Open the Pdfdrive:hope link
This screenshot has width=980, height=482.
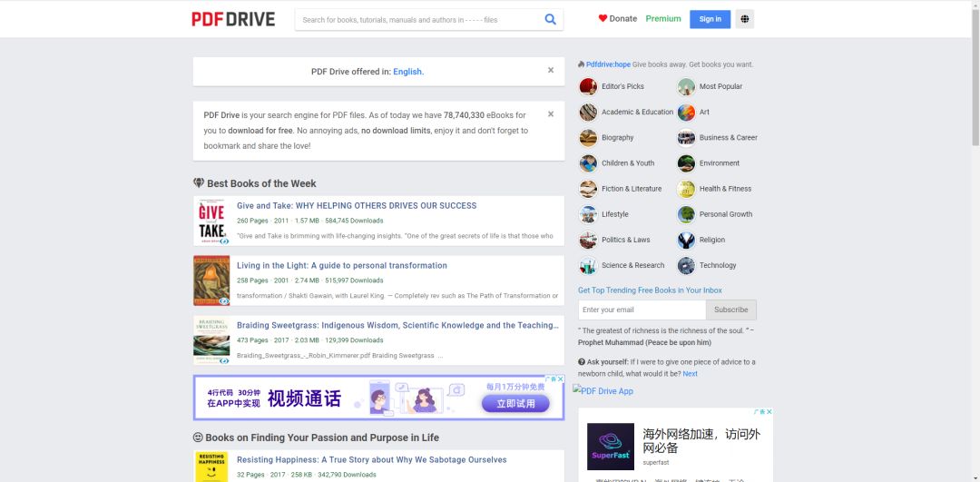[608, 64]
